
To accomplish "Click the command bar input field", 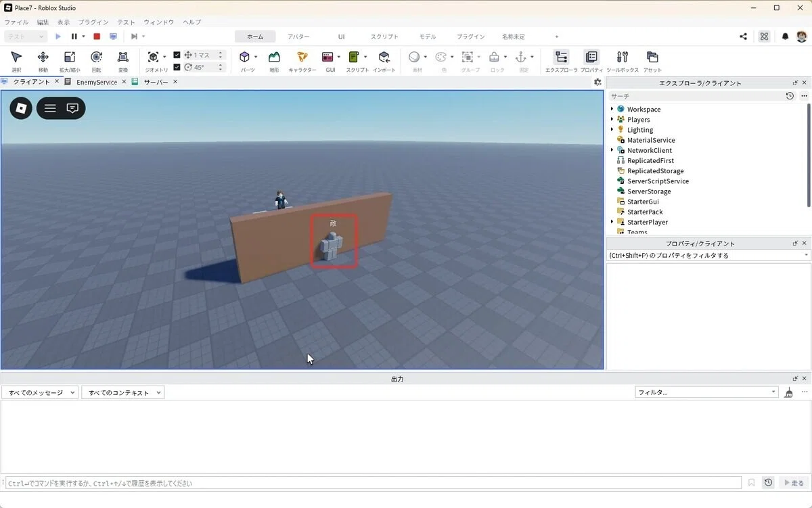I will coord(373,483).
